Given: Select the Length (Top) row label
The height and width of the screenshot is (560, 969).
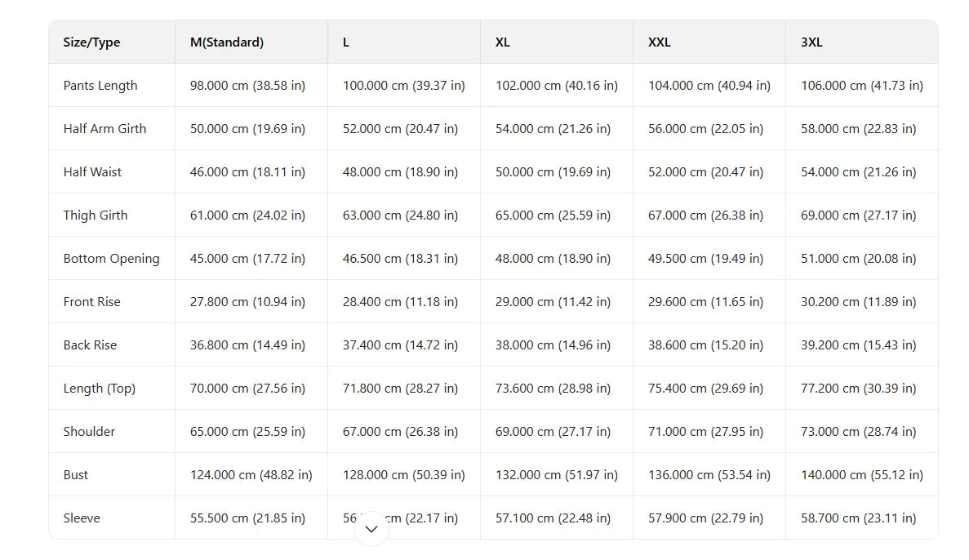Looking at the screenshot, I should (99, 389).
